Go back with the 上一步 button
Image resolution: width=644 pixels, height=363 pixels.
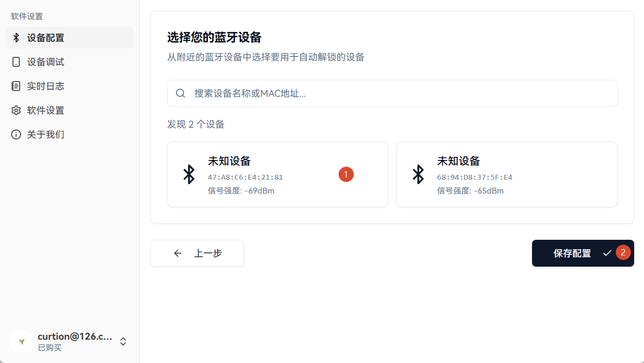pyautogui.click(x=197, y=253)
